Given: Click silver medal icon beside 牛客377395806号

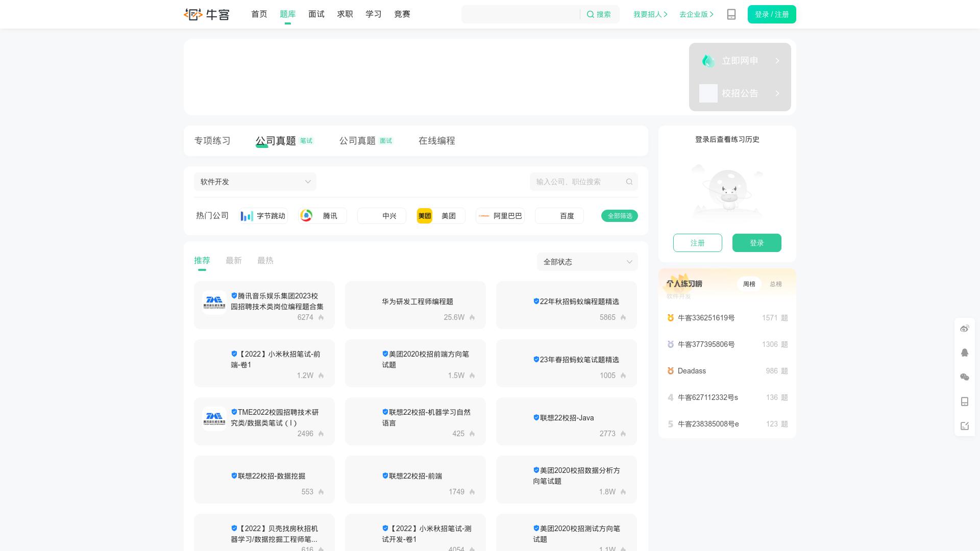Looking at the screenshot, I should point(671,344).
